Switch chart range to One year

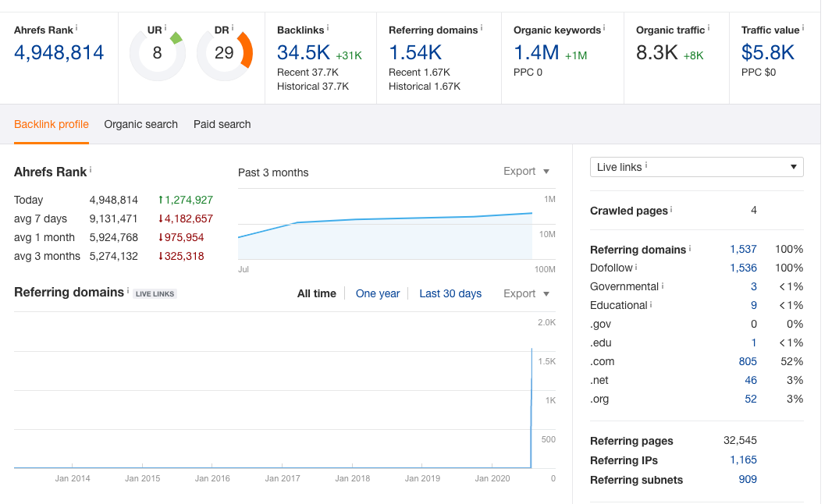[x=378, y=293]
